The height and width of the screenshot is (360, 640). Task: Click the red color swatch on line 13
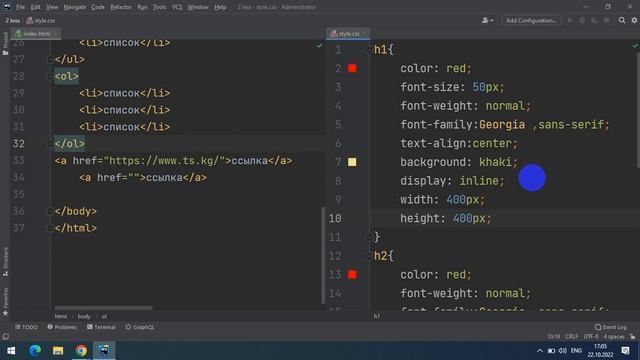[352, 275]
